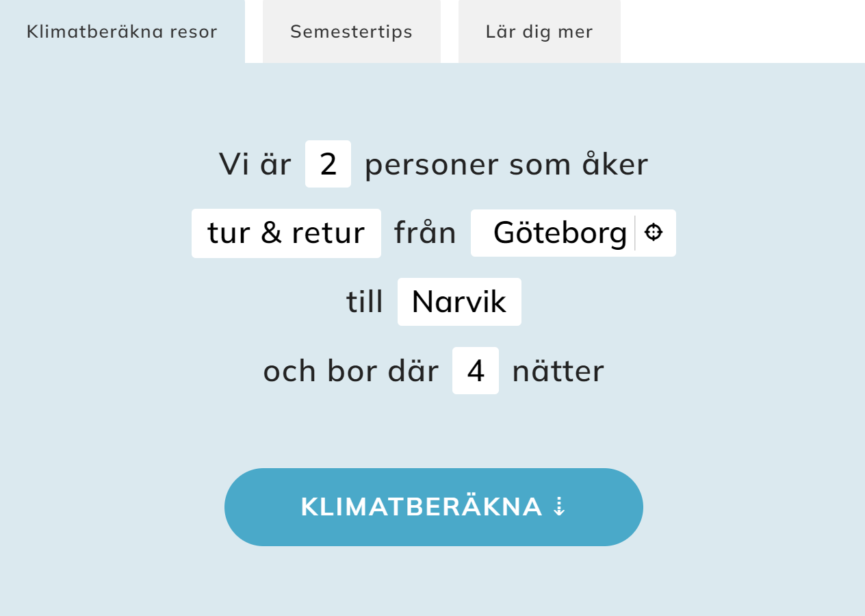The image size is (865, 616).
Task: Change number of nights field showing 4
Action: (x=476, y=371)
